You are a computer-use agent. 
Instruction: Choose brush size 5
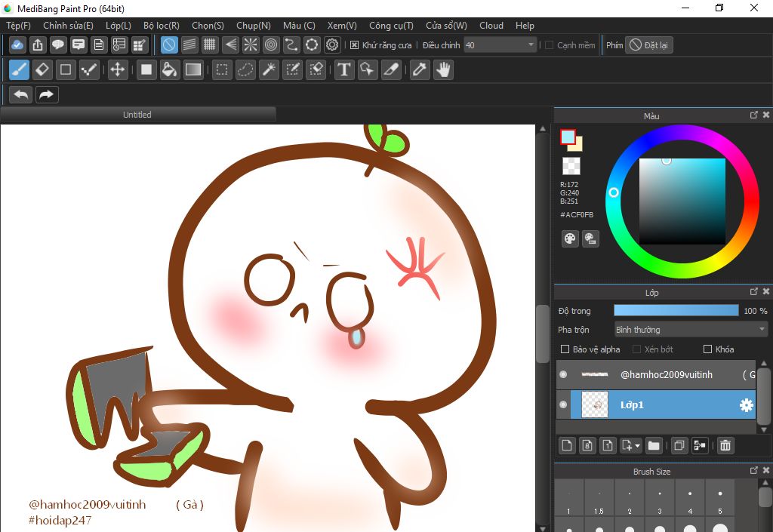pyautogui.click(x=720, y=499)
